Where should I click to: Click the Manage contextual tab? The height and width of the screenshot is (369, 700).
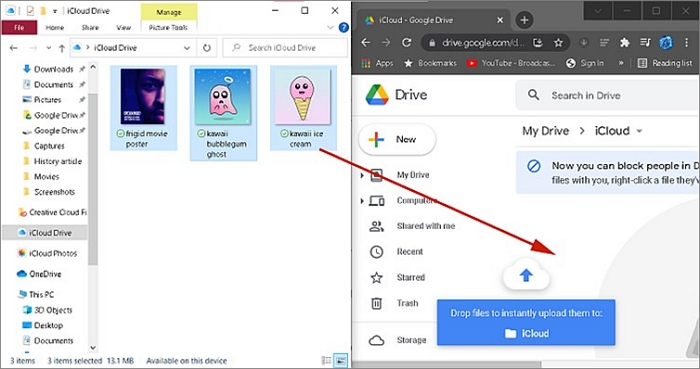coord(169,12)
